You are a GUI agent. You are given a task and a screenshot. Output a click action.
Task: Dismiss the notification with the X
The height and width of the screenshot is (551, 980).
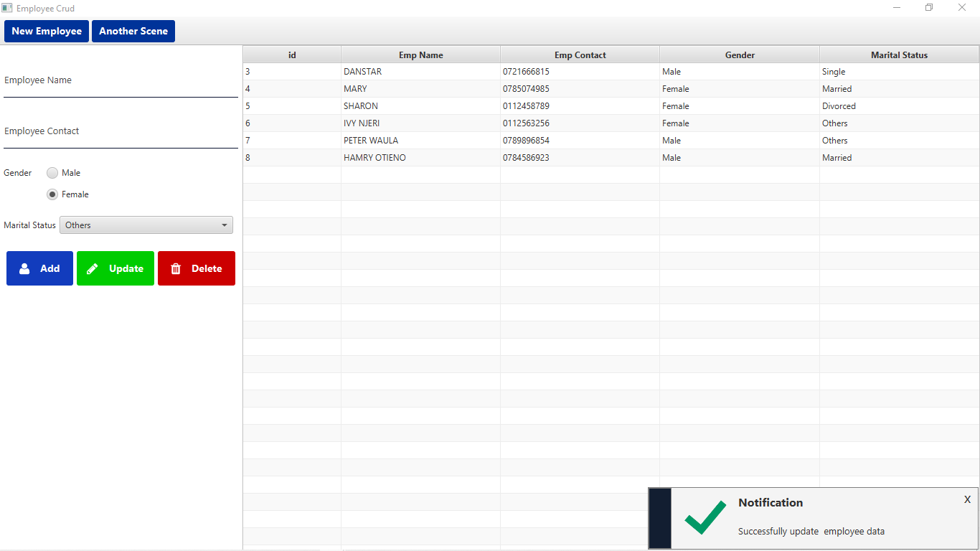[x=967, y=499]
